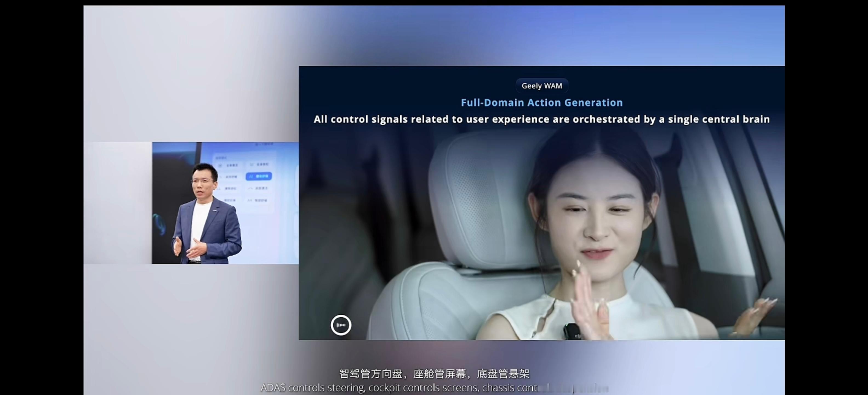
Task: Select the speaker picture-in-picture thumbnail
Action: [225, 203]
